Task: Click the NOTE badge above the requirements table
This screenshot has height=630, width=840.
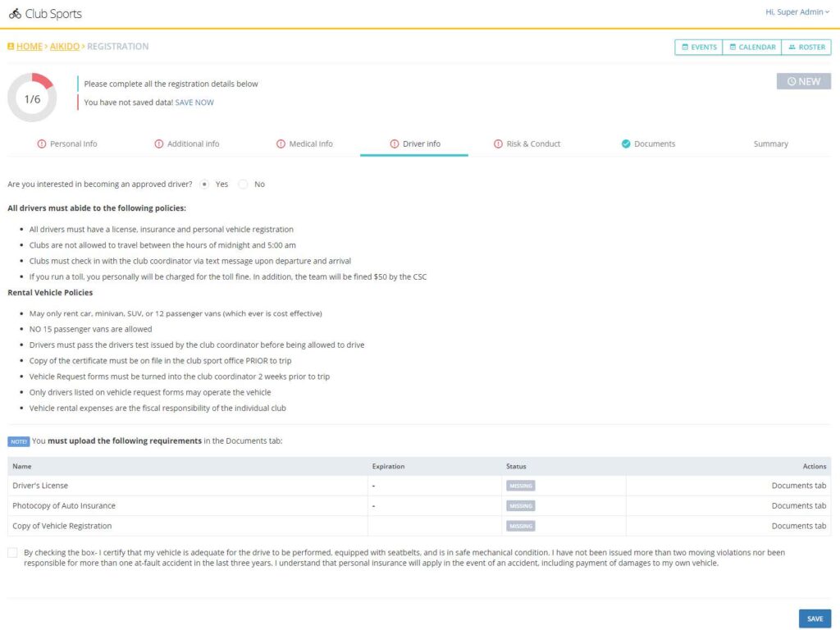Action: [18, 441]
